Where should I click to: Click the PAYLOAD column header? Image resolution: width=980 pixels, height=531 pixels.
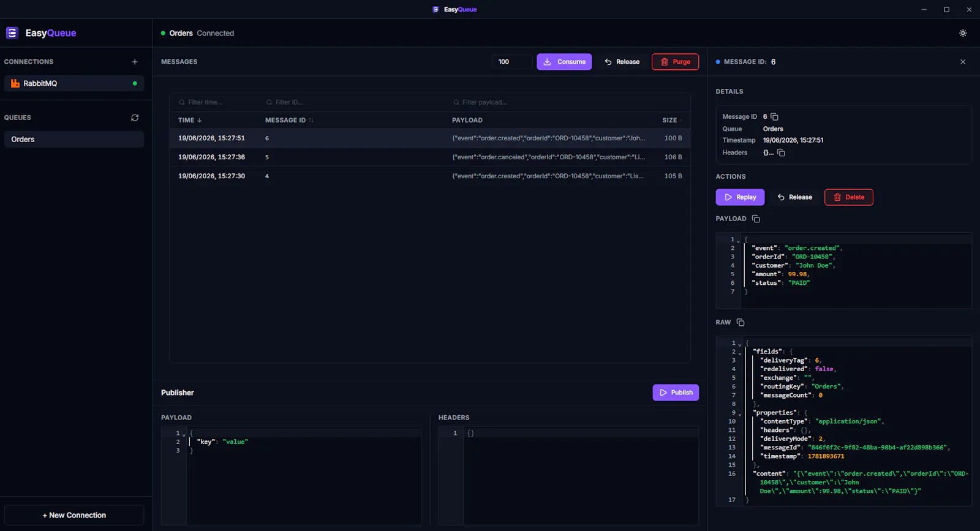467,121
